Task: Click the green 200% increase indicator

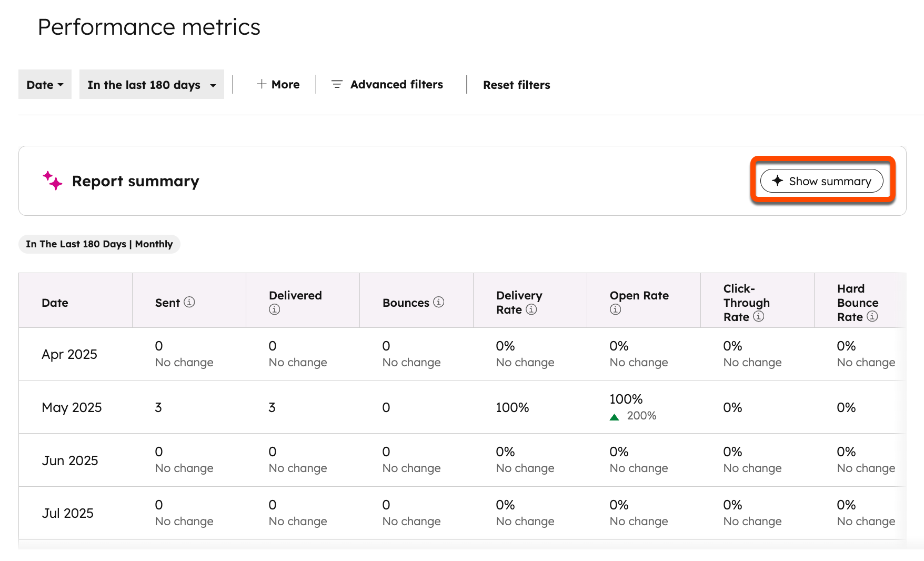Action: coord(634,416)
